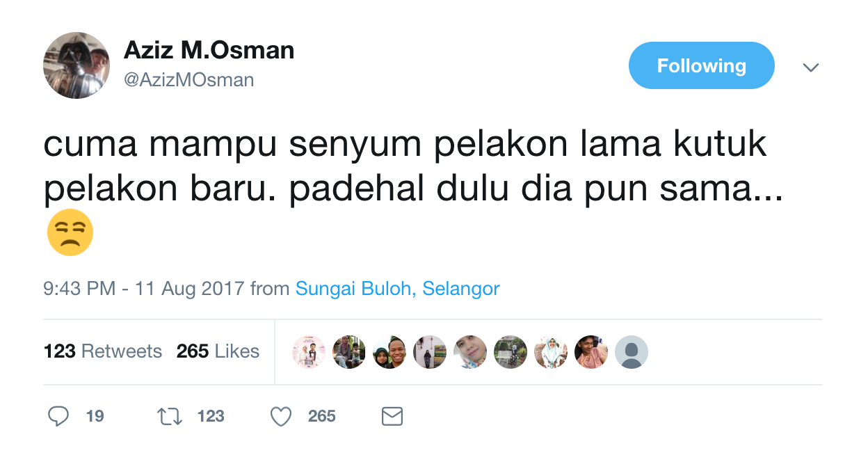Like the tweet with the heart icon

coord(280,416)
